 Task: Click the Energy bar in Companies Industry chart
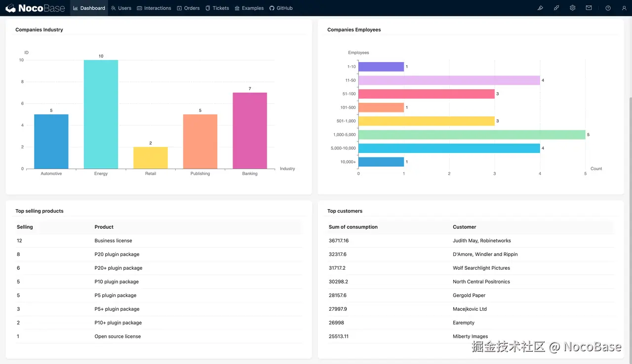pos(101,113)
